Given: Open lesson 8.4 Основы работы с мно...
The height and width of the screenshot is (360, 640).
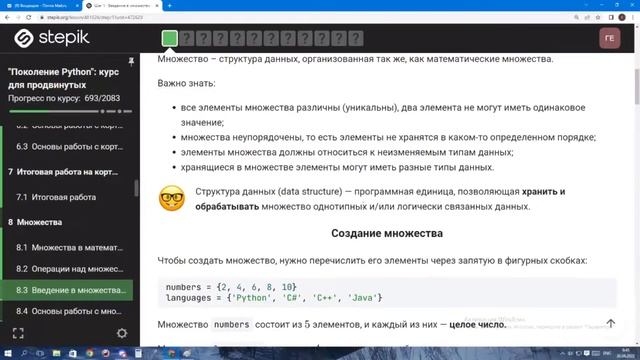Looking at the screenshot, I should coord(69,311).
